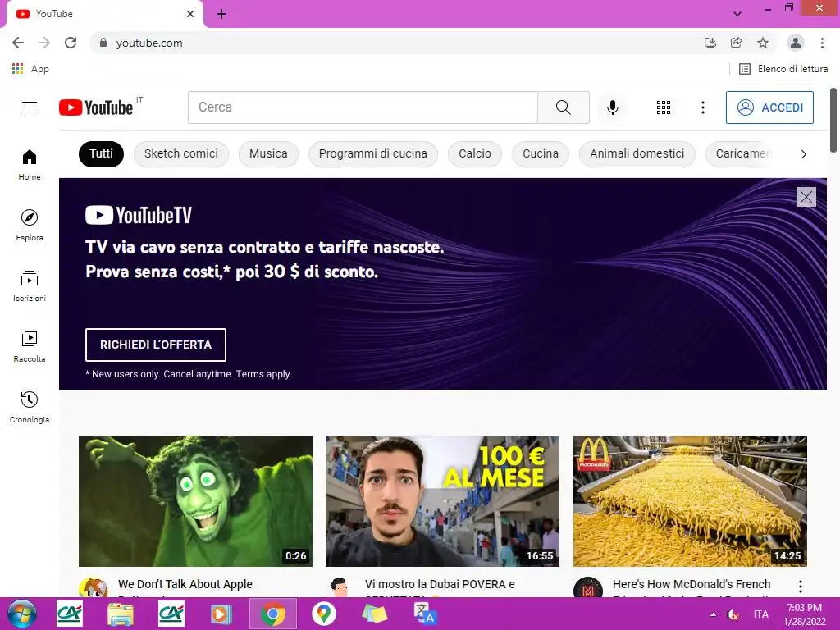The width and height of the screenshot is (840, 630).
Task: Close the YouTube browser tab
Action: point(190,14)
